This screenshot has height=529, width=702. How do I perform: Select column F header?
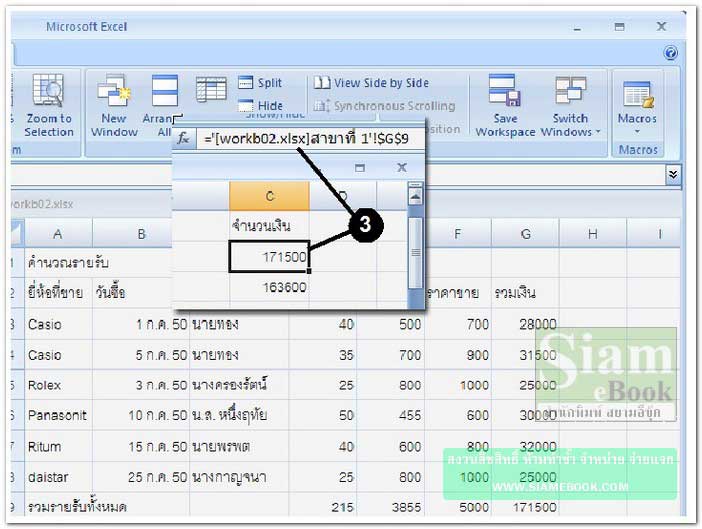458,234
